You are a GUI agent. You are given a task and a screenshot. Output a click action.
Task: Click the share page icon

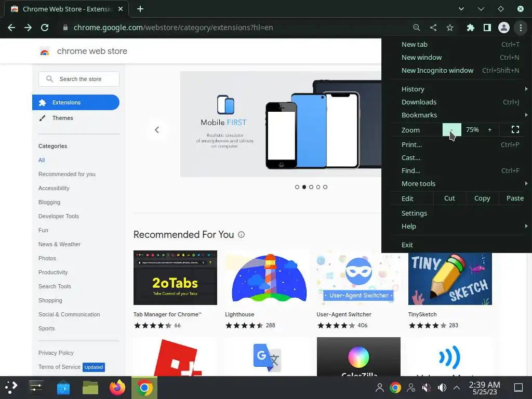[433, 28]
